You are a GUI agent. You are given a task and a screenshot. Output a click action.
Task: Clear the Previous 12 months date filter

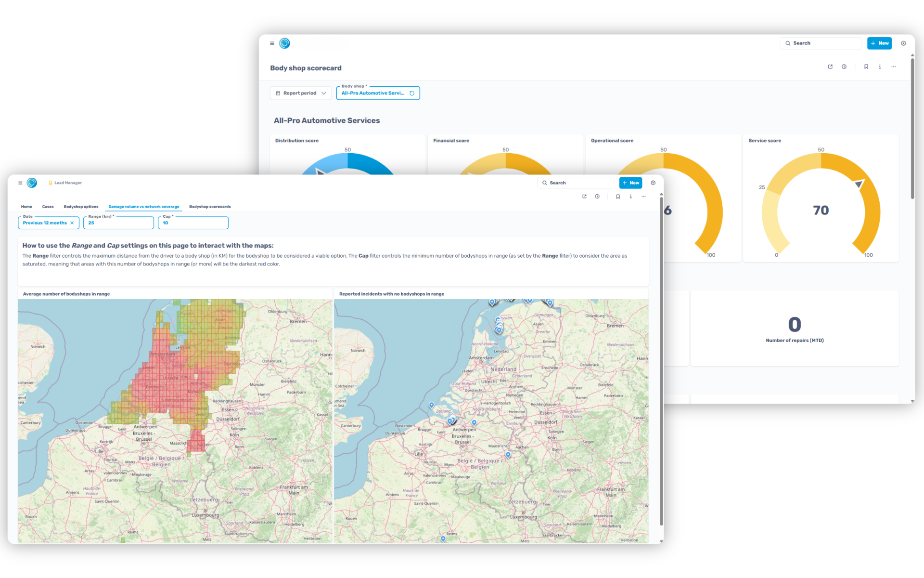72,223
